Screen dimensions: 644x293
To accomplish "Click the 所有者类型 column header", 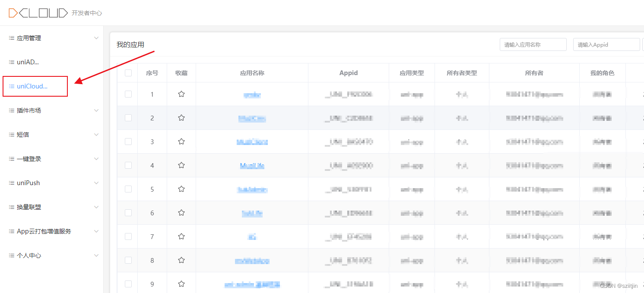I will pos(462,73).
